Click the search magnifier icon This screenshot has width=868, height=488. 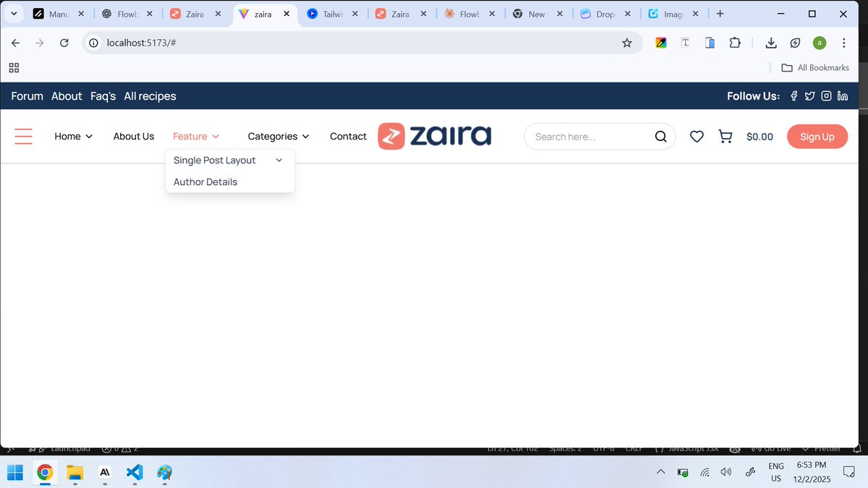point(660,136)
